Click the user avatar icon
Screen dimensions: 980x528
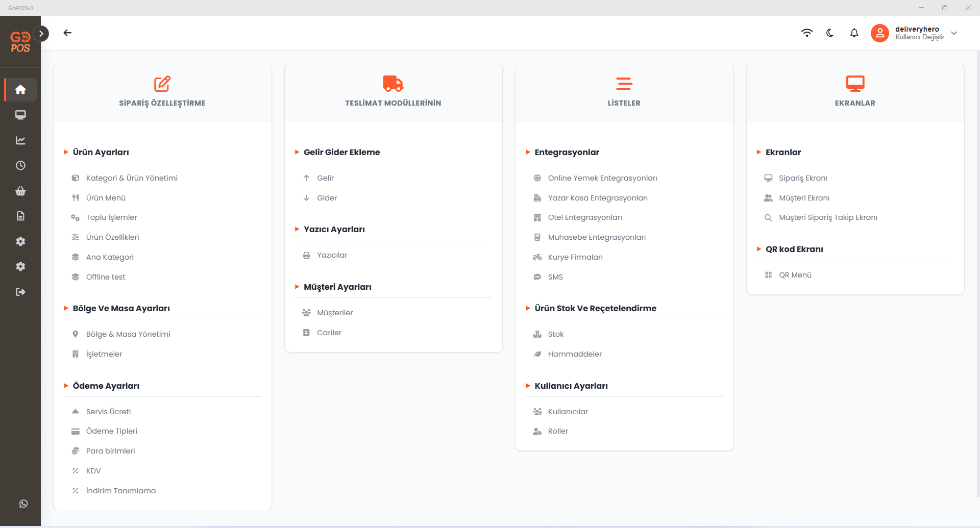[879, 33]
